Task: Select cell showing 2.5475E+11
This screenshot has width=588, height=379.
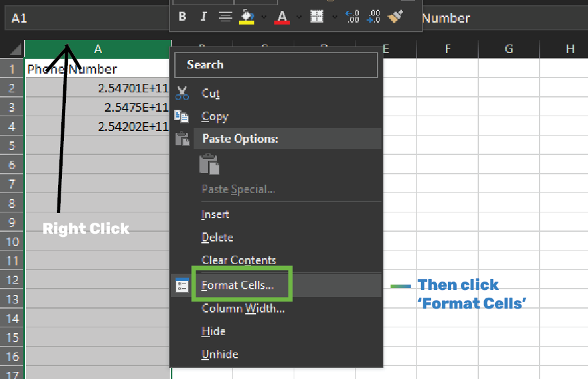Action: coord(97,107)
